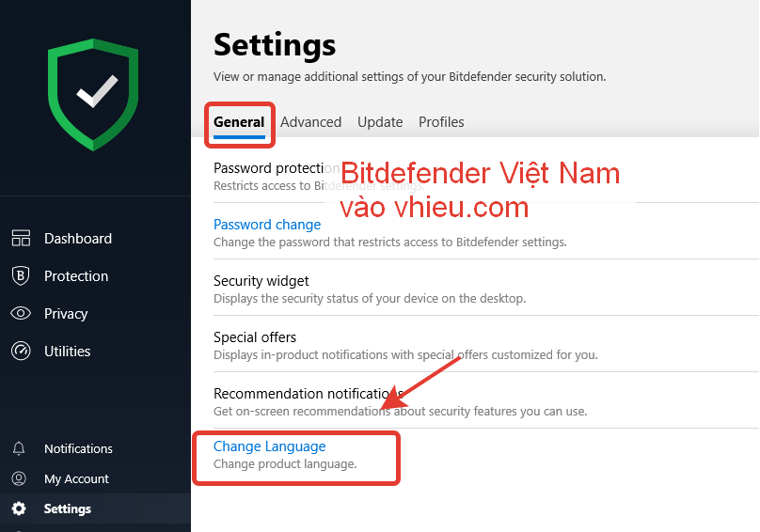Screen dimensions: 760x532
Task: Open the Password change link
Action: tap(267, 225)
